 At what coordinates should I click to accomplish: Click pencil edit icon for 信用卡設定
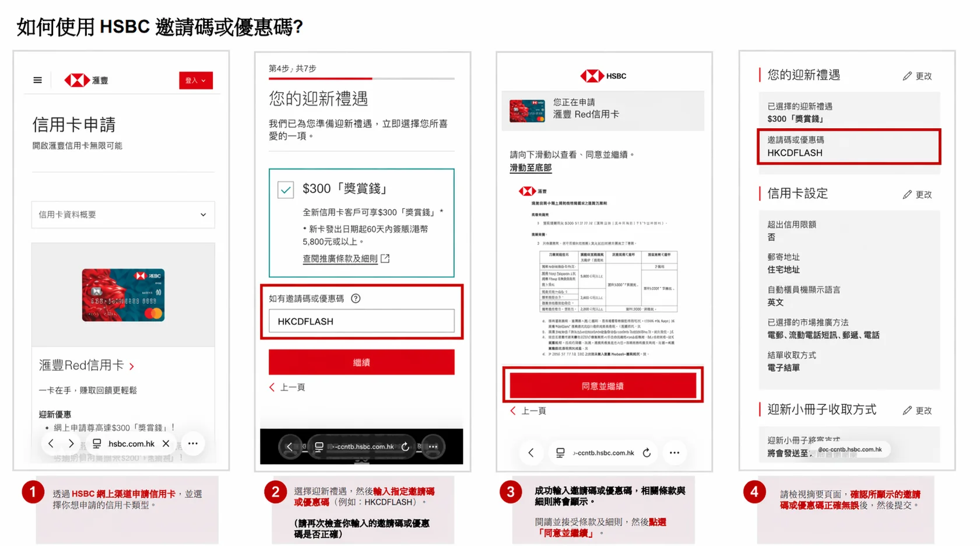(x=907, y=195)
